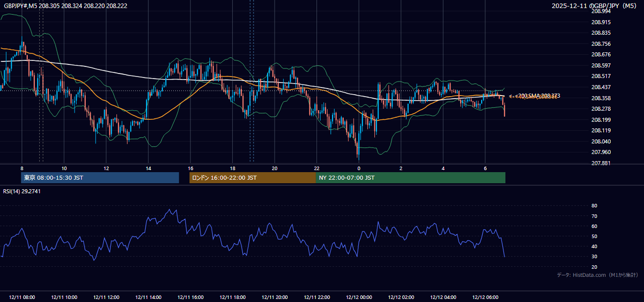Click price level 208.119 on the axis
Image resolution: width=644 pixels, height=302 pixels.
click(x=601, y=130)
